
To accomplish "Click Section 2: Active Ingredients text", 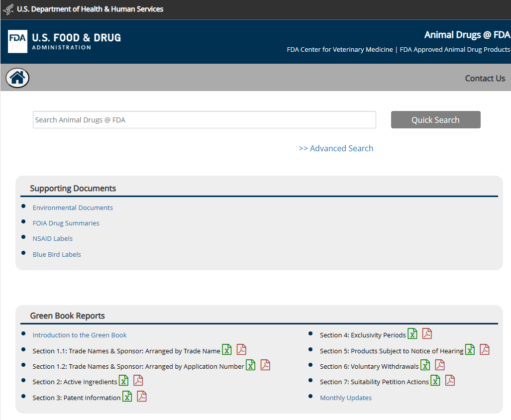I will pos(75,382).
